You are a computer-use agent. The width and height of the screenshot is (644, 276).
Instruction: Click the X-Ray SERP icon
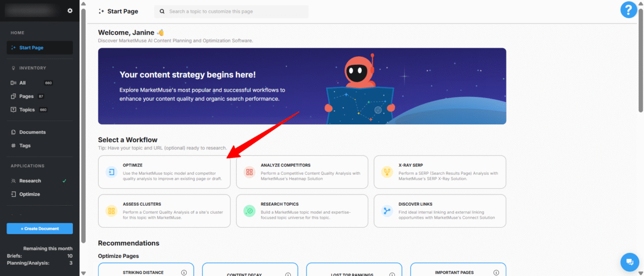pos(387,172)
